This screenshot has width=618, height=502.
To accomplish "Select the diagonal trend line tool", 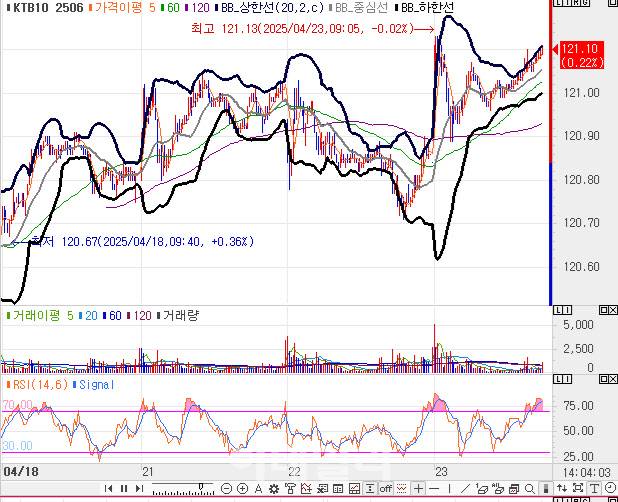I will [x=465, y=489].
